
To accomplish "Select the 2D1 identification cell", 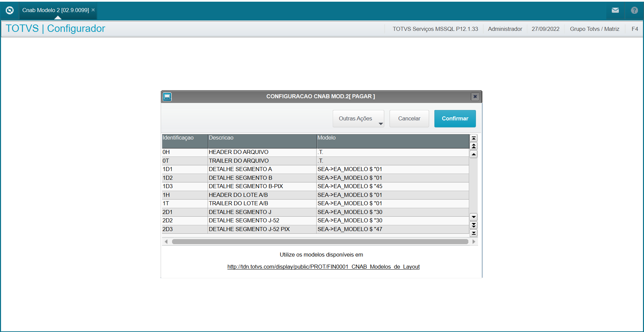I will click(185, 212).
